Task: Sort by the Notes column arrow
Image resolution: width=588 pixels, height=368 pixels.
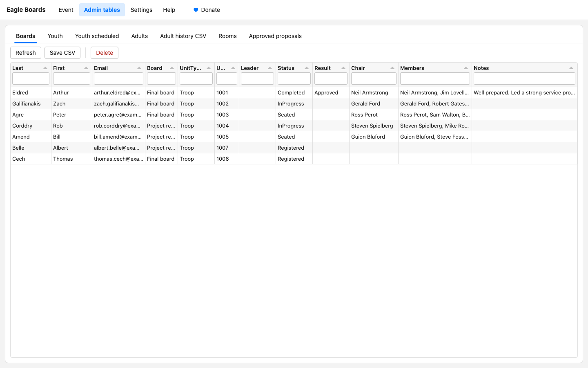Action: 571,68
